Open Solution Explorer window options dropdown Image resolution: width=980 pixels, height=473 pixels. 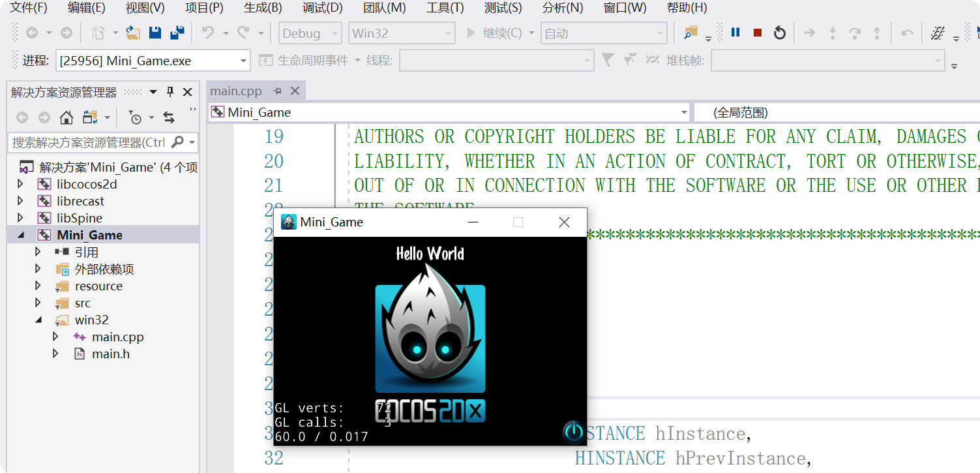click(153, 92)
